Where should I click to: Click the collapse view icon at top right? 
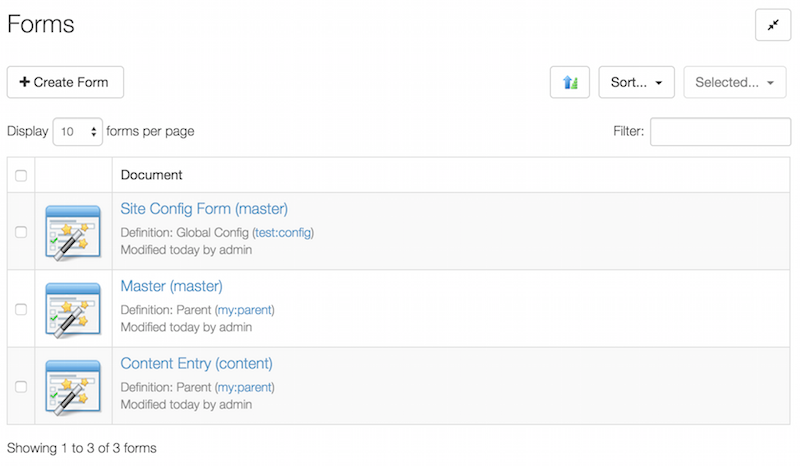pos(772,26)
